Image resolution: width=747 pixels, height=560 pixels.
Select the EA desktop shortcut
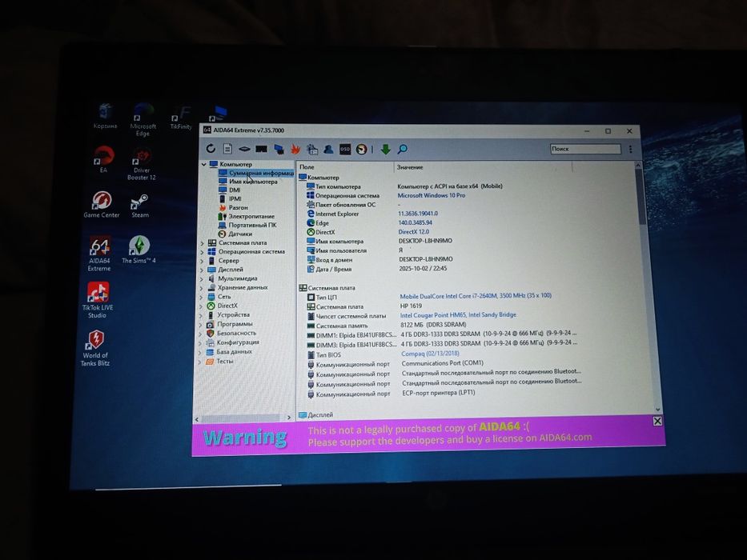103,159
